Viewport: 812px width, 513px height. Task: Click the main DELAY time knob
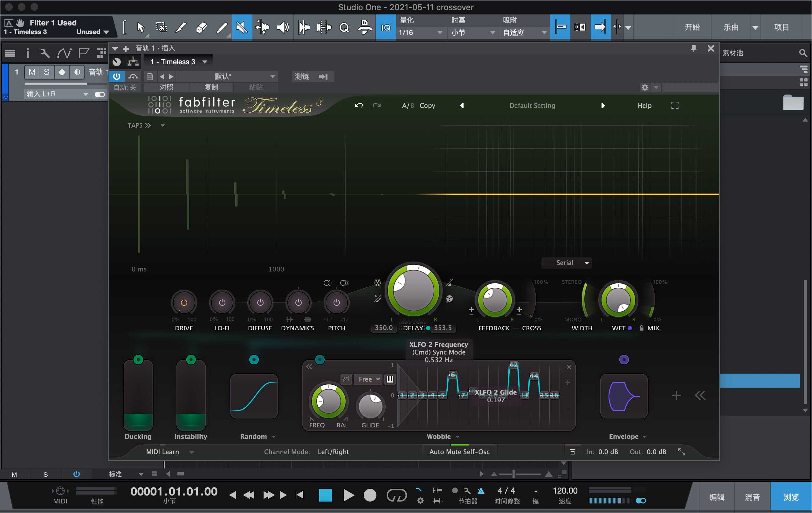[413, 290]
